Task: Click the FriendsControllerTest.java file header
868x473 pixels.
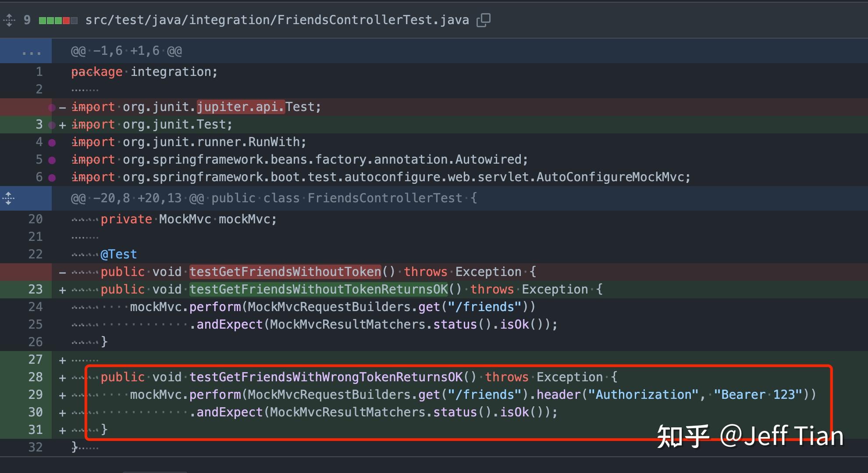Action: click(276, 20)
